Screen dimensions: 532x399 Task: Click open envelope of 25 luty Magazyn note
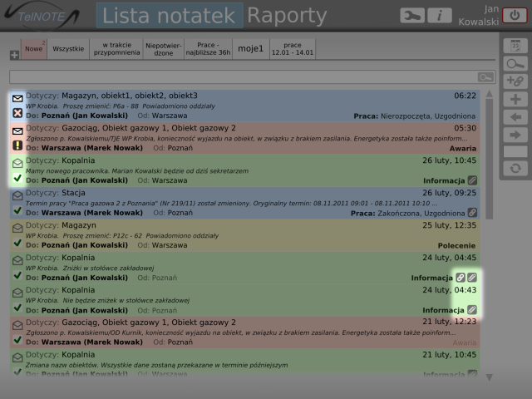[x=17, y=228]
